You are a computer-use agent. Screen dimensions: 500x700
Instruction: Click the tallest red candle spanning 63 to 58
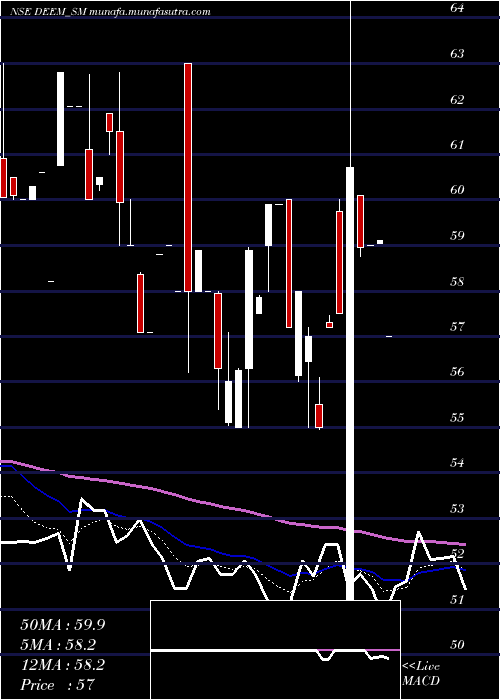click(188, 177)
